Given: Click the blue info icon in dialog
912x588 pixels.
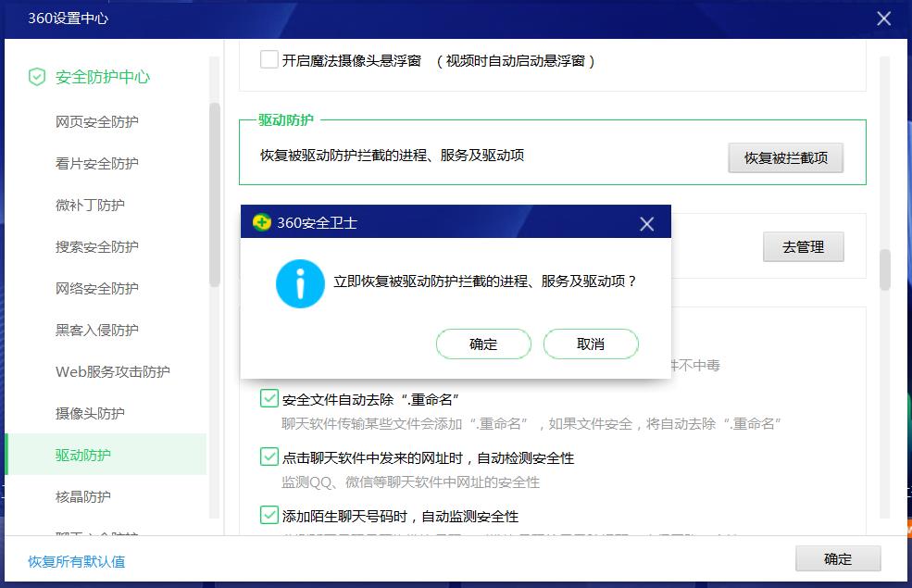Looking at the screenshot, I should pyautogui.click(x=300, y=284).
